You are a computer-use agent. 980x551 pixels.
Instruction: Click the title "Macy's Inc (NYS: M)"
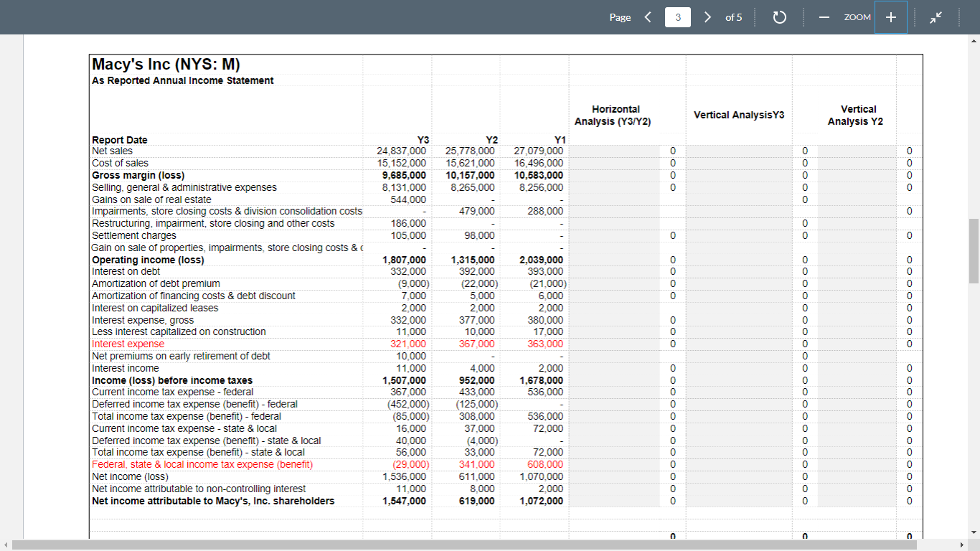(x=166, y=65)
